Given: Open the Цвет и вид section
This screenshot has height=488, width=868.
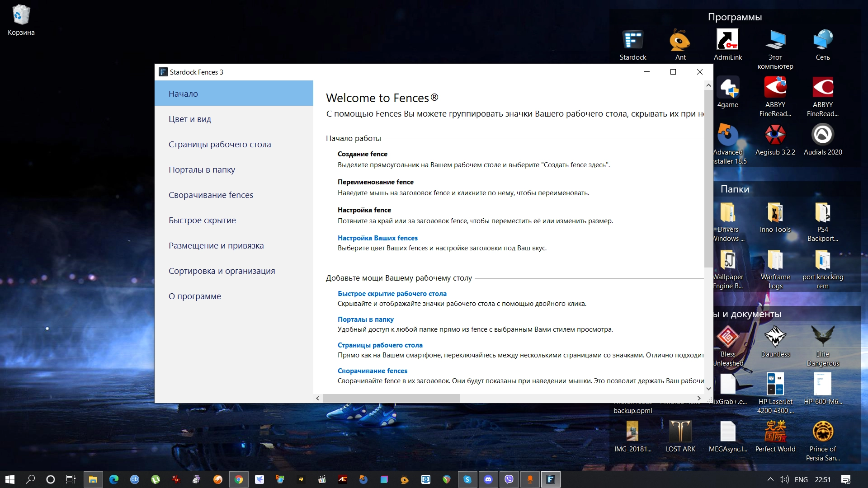Looking at the screenshot, I should tap(234, 119).
